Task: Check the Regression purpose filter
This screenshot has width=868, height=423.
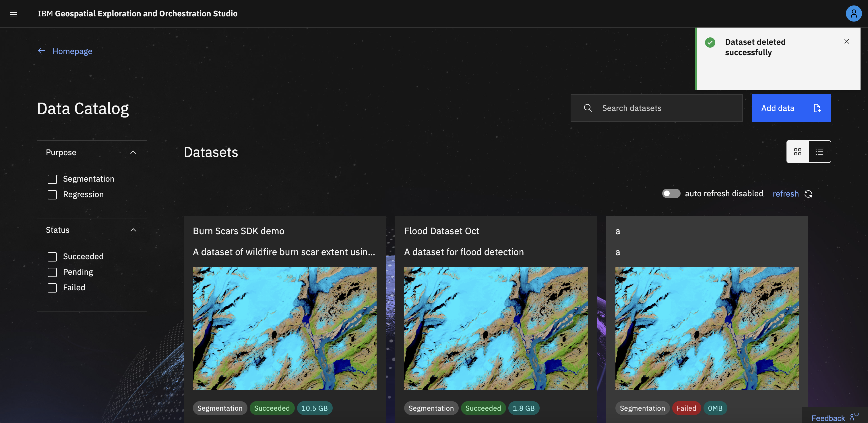Action: [x=52, y=195]
